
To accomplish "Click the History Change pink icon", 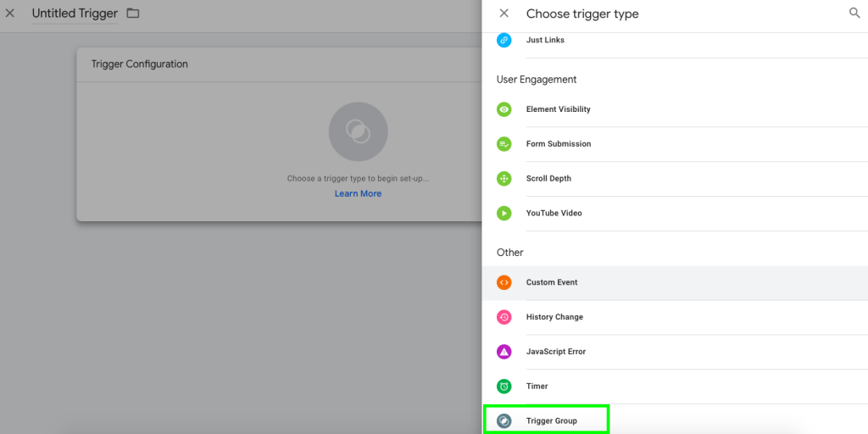I will (504, 317).
